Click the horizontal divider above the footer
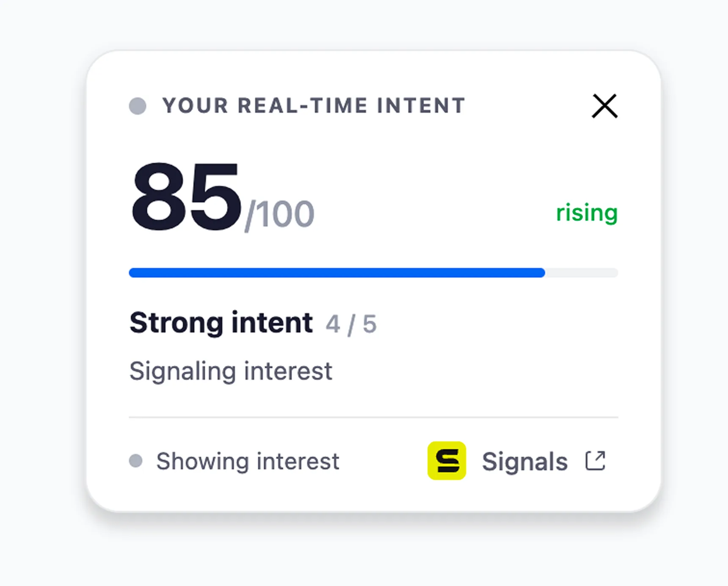This screenshot has width=728, height=586. 373,417
